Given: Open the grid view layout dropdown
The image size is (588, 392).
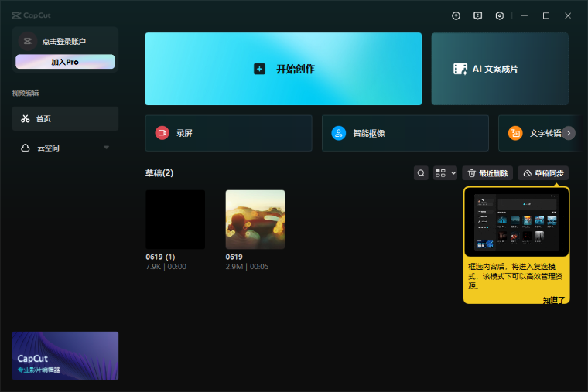Looking at the screenshot, I should point(445,173).
